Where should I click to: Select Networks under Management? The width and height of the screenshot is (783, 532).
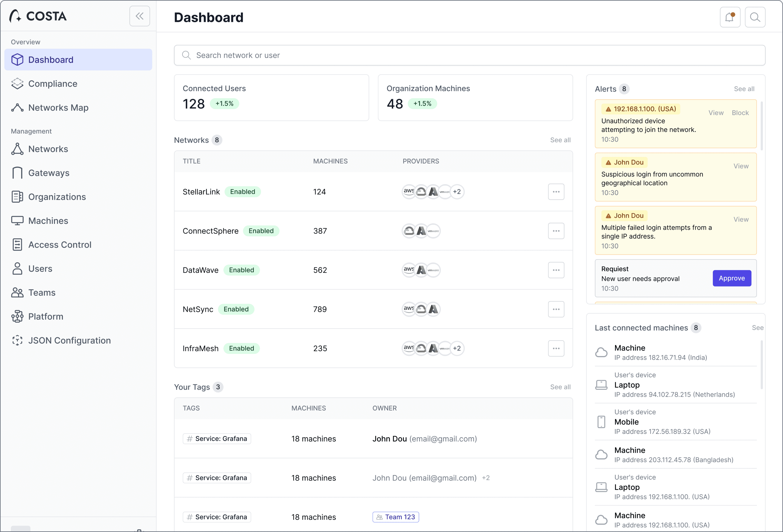[x=78, y=149]
